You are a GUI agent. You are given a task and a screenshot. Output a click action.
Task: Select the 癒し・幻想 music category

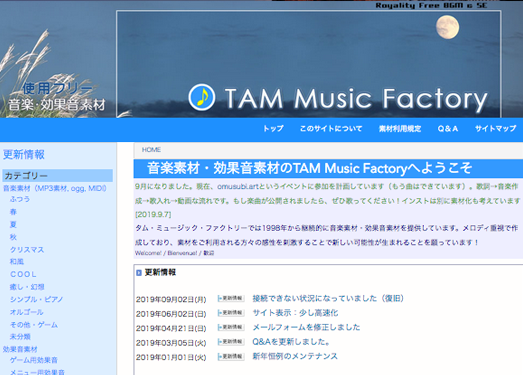(27, 287)
